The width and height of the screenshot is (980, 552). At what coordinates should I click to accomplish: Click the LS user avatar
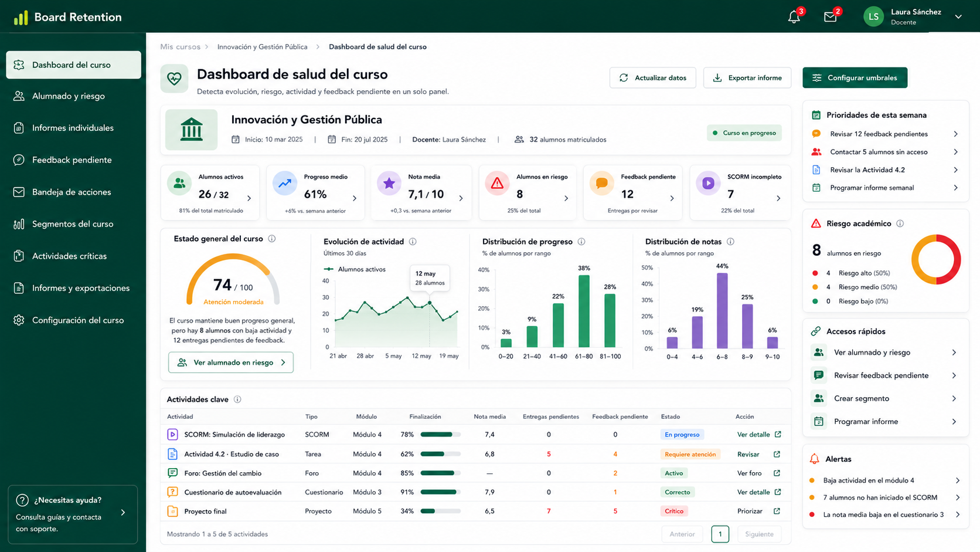873,16
